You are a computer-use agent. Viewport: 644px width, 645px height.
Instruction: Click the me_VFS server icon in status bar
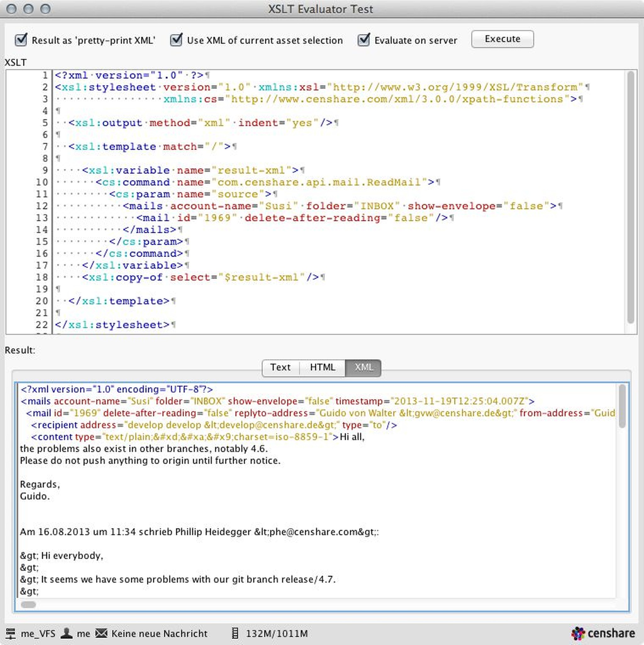pos(11,633)
